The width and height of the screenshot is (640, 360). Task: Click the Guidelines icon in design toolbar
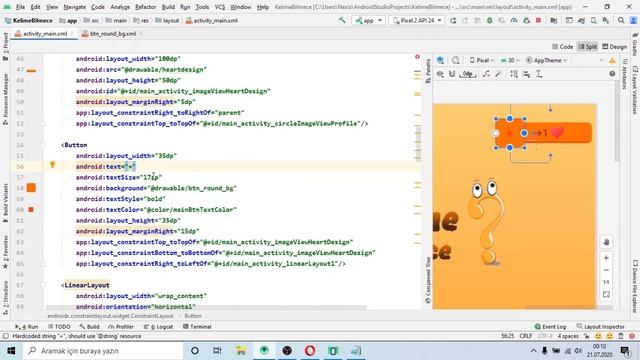pyautogui.click(x=539, y=74)
